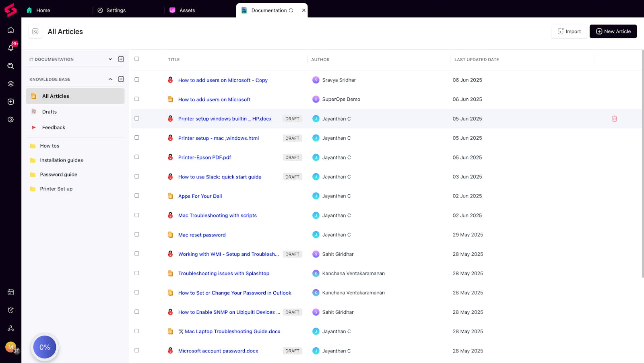This screenshot has width=644, height=363.
Task: Expand the IT Documentation section chevron
Action: coord(110,59)
